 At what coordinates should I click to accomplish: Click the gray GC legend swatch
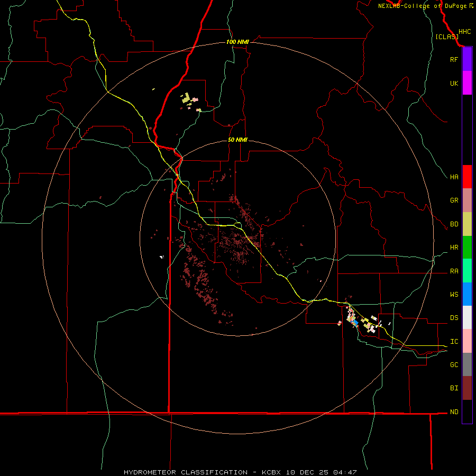pyautogui.click(x=467, y=364)
